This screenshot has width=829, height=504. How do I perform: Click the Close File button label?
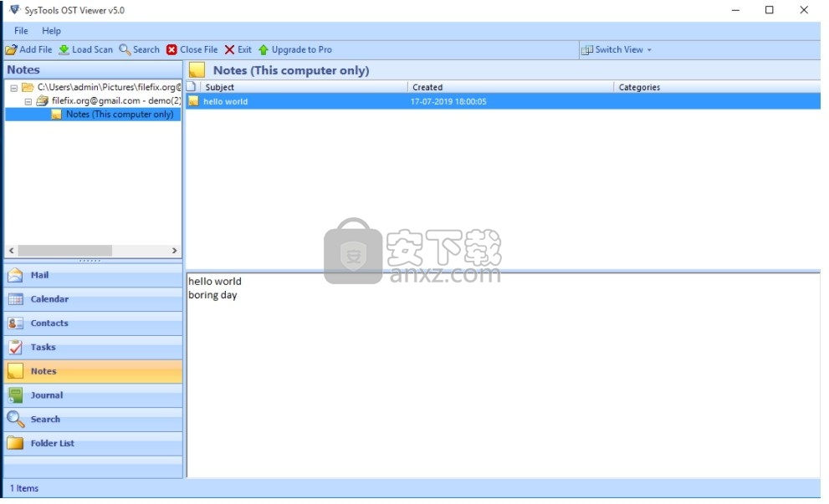pyautogui.click(x=199, y=49)
